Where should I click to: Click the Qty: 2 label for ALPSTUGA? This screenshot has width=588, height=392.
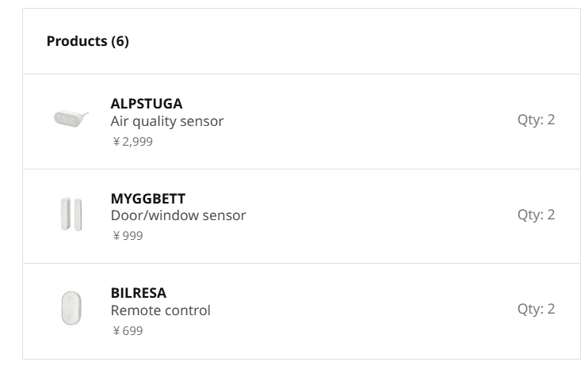coord(536,120)
